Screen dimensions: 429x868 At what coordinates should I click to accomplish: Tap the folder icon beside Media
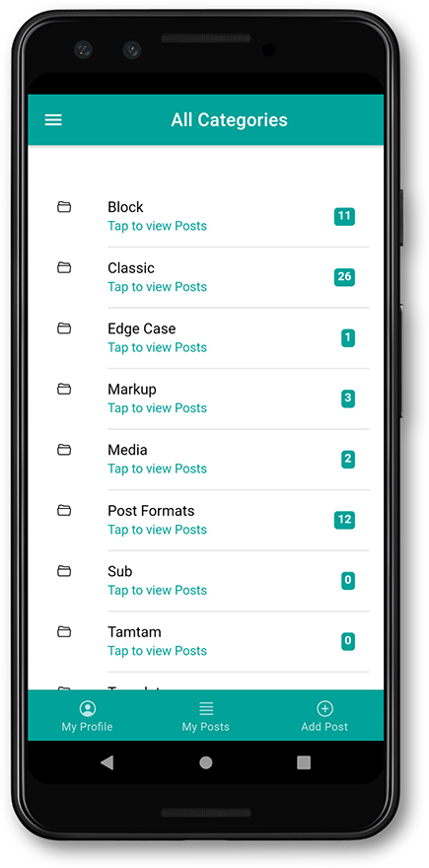pyautogui.click(x=64, y=450)
